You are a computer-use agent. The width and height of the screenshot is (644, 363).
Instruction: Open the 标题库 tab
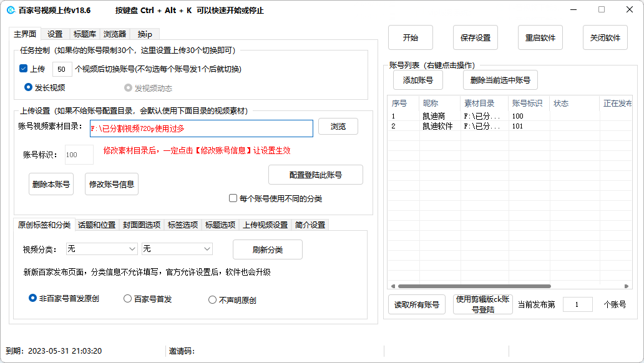85,34
